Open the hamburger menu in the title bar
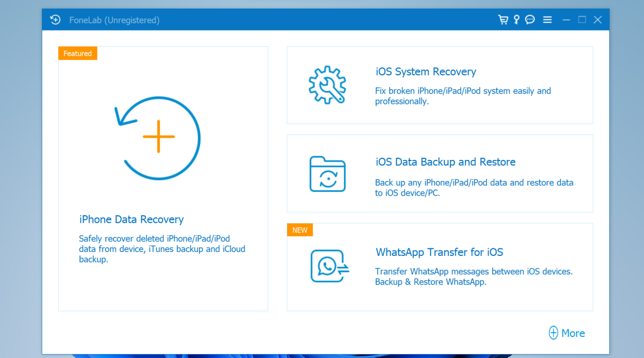Image resolution: width=644 pixels, height=358 pixels. [x=547, y=20]
